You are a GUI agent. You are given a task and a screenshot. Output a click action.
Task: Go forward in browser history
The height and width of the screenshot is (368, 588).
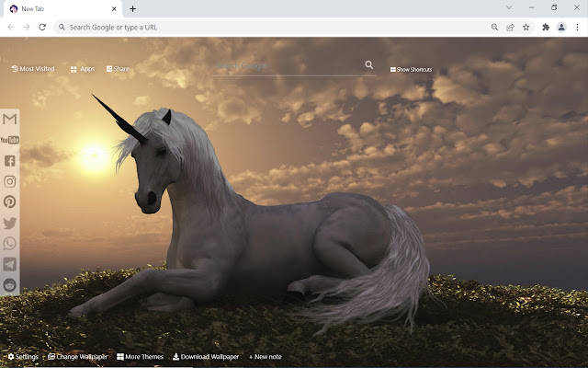tap(27, 27)
